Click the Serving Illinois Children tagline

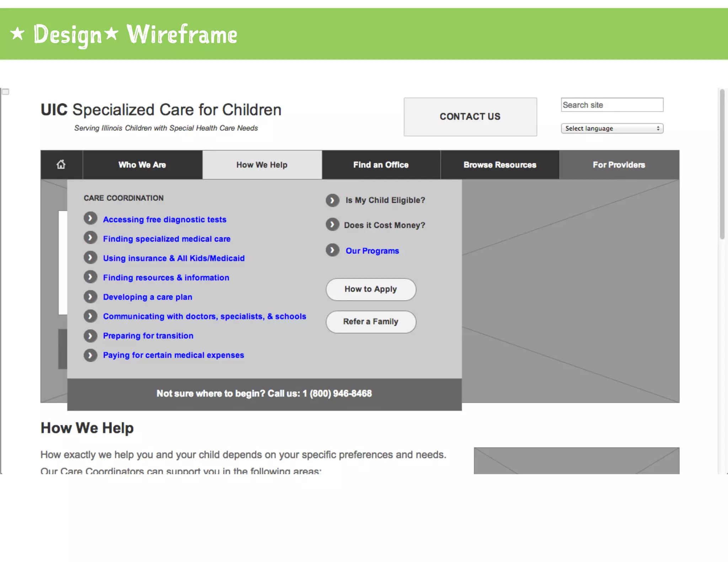click(166, 128)
